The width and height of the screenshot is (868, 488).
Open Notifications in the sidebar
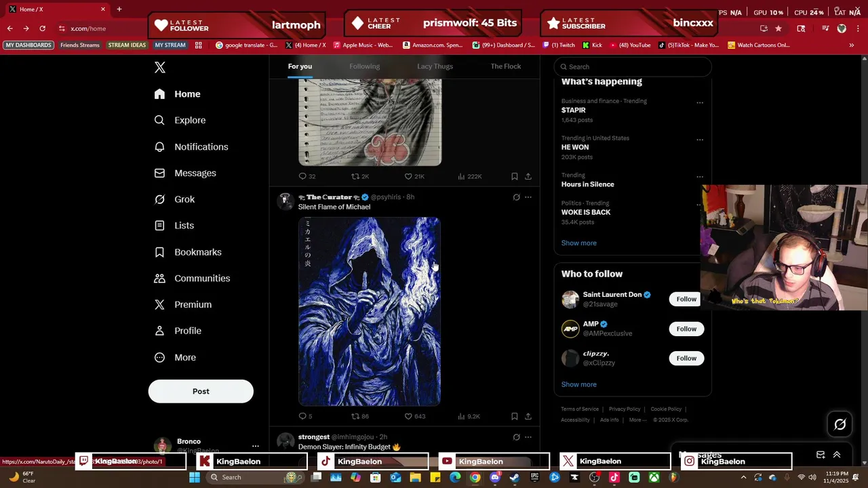[x=191, y=146]
